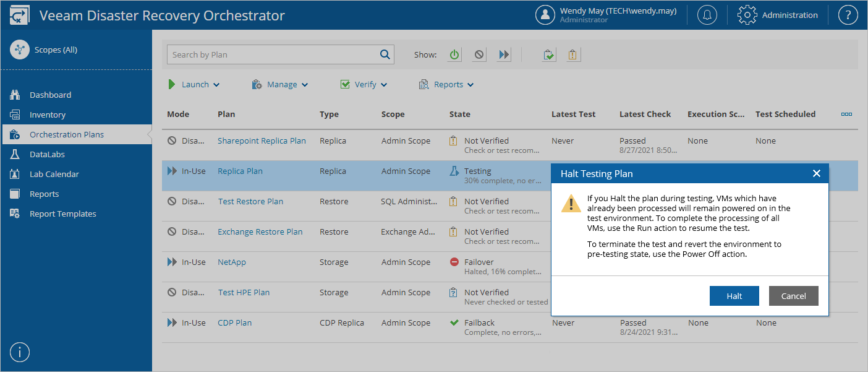
Task: Click the warning triangle in dialog
Action: pos(571,204)
